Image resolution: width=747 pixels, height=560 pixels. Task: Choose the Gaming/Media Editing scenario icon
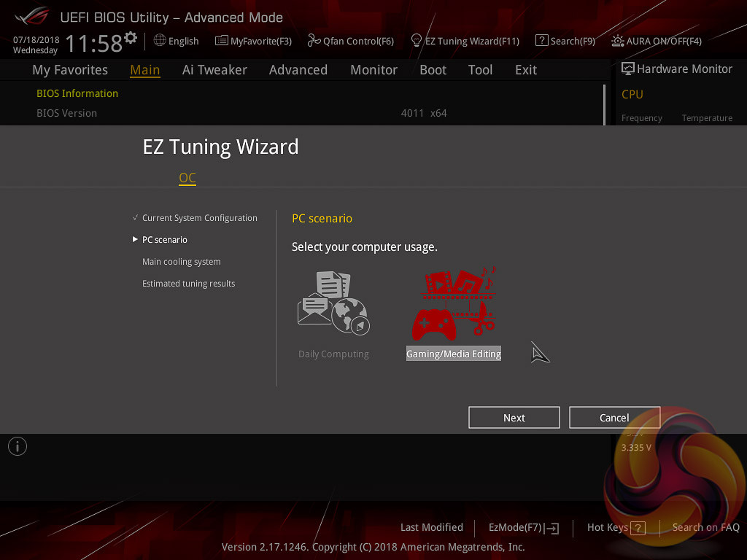tap(454, 303)
